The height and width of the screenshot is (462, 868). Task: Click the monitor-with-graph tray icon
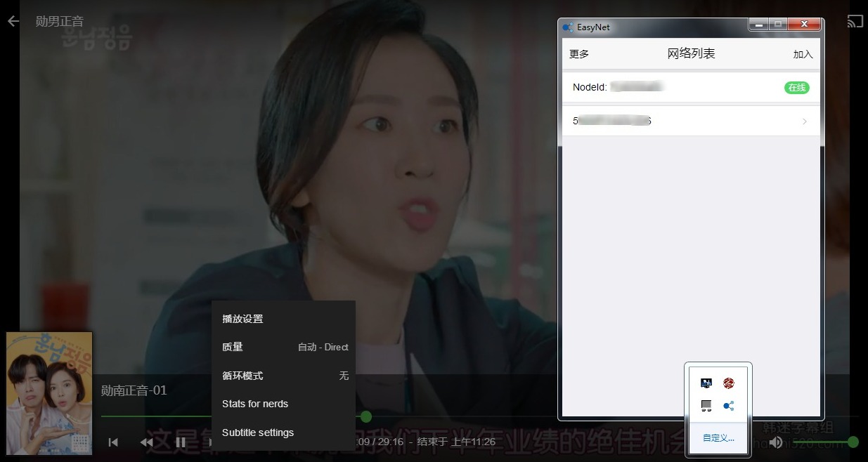pos(706,383)
